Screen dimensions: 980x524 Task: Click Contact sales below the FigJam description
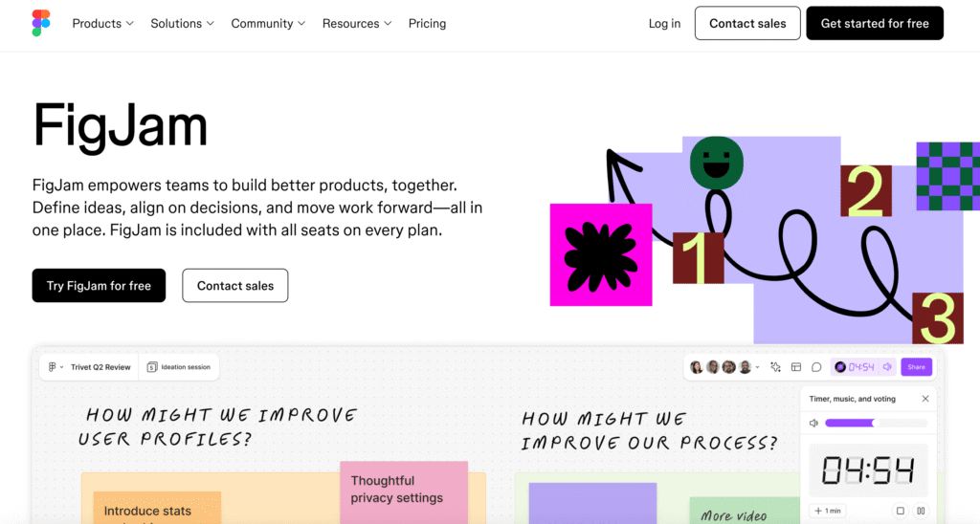(x=235, y=285)
